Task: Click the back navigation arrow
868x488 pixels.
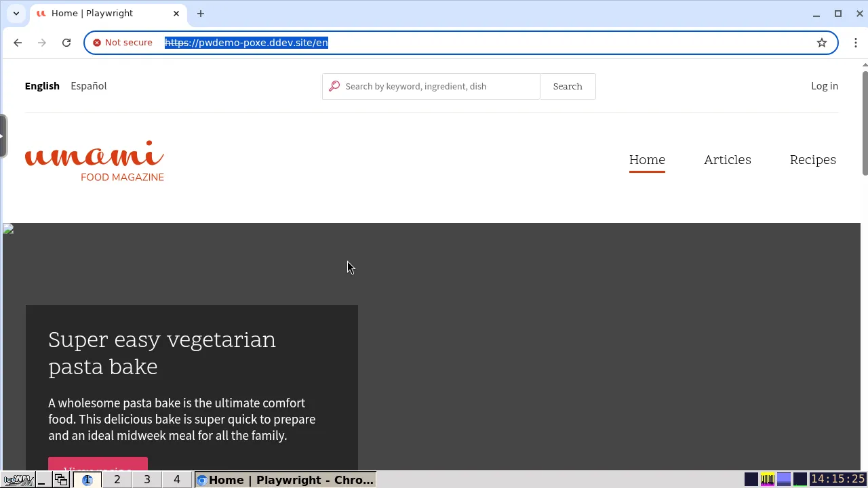Action: pyautogui.click(x=17, y=42)
